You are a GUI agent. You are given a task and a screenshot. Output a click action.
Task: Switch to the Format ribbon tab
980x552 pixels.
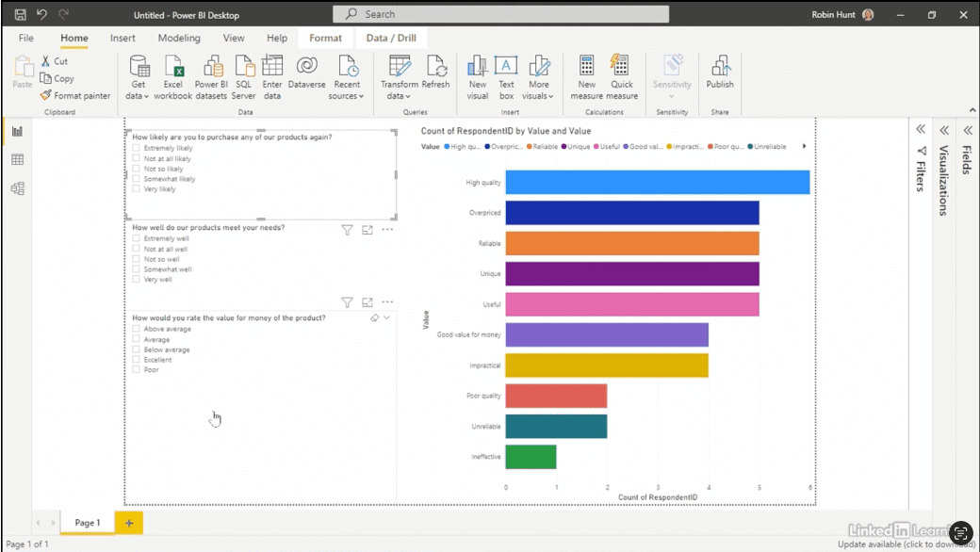326,38
